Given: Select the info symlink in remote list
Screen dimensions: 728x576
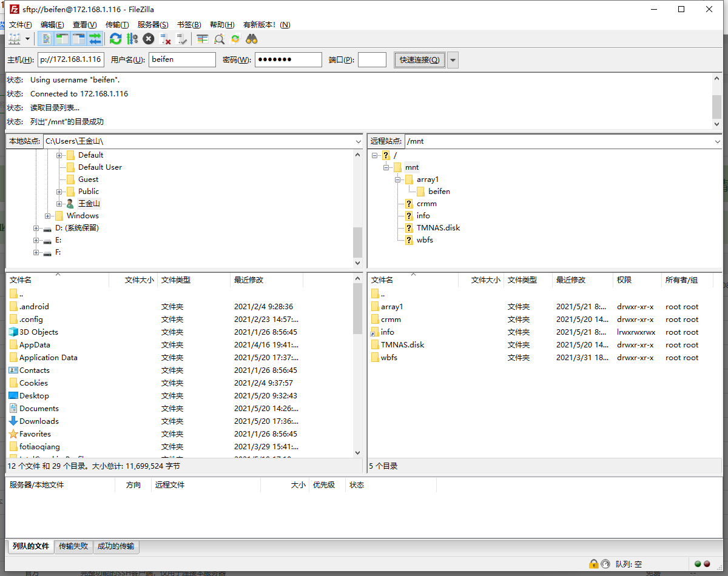Looking at the screenshot, I should 388,332.
